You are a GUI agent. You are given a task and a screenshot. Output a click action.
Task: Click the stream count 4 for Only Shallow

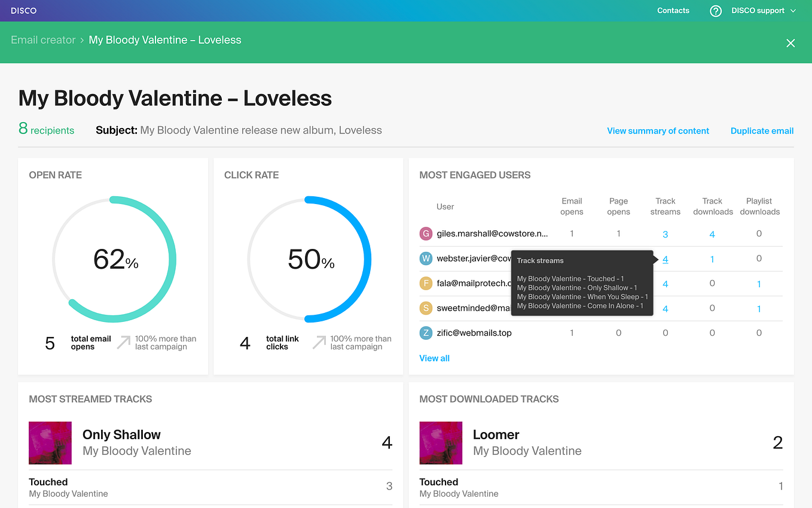[387, 443]
